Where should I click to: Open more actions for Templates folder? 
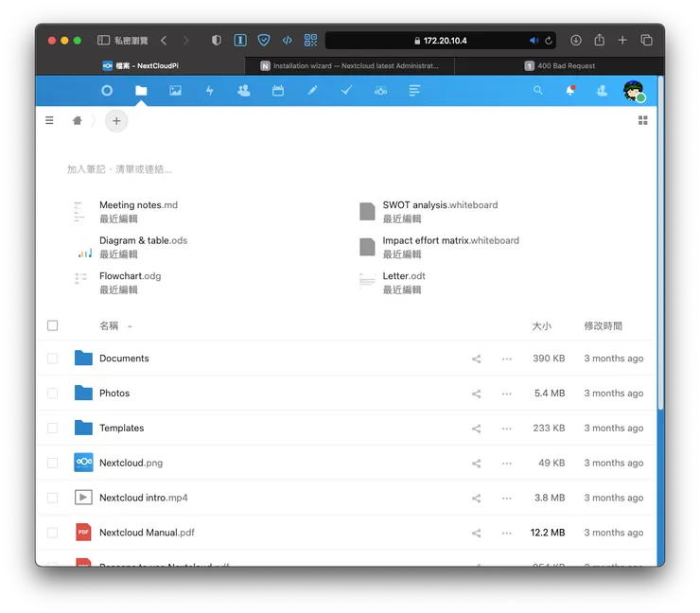pyautogui.click(x=507, y=429)
